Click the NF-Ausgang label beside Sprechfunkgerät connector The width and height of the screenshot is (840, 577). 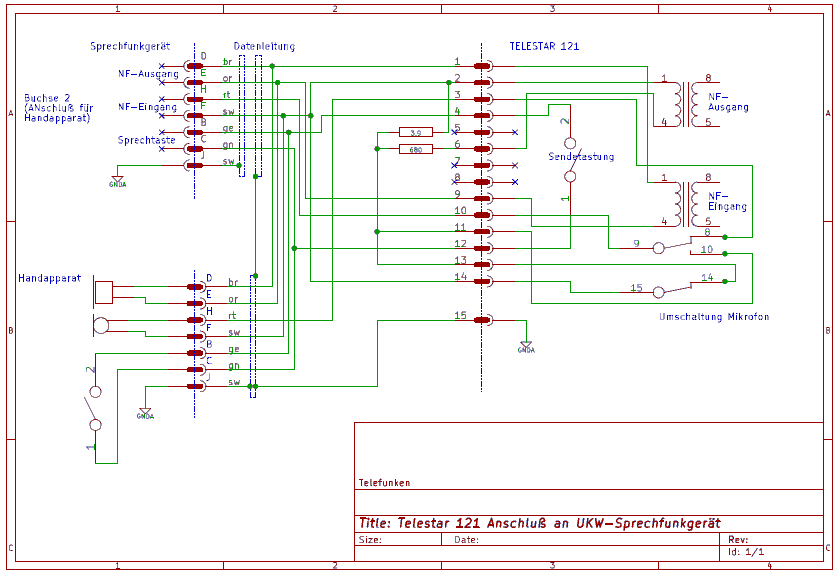pyautogui.click(x=148, y=74)
